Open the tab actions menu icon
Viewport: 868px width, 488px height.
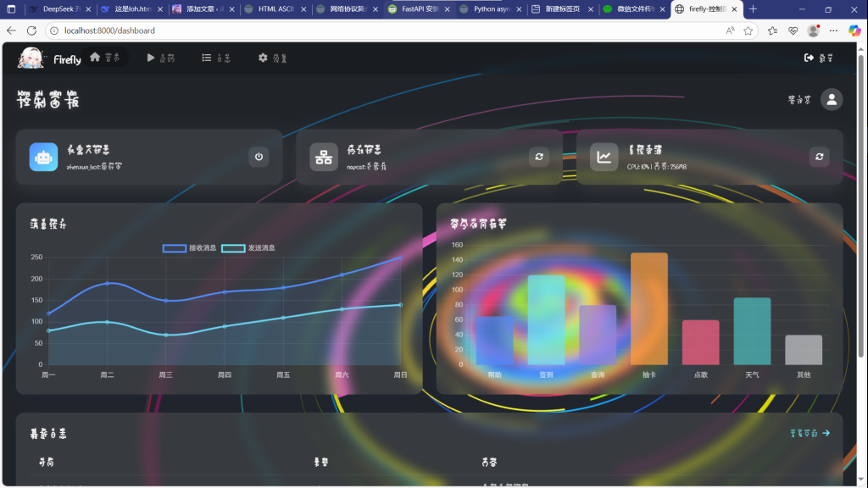(11, 8)
